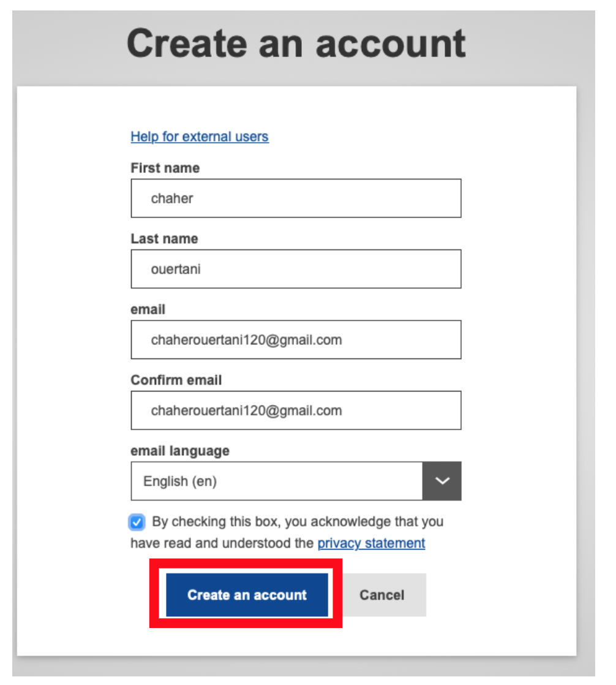Click the 'Create an account' page heading

(296, 44)
